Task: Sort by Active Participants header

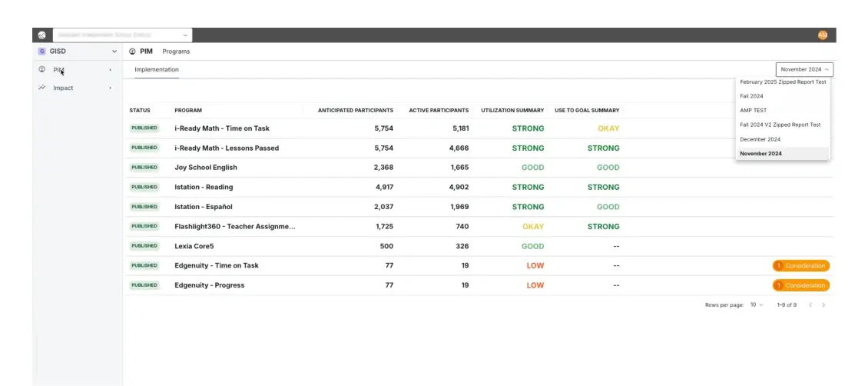Action: [439, 110]
